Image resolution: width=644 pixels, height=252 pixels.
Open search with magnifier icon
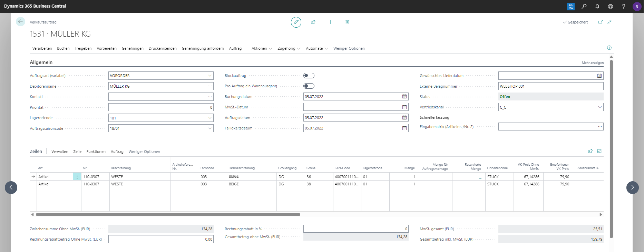584,6
